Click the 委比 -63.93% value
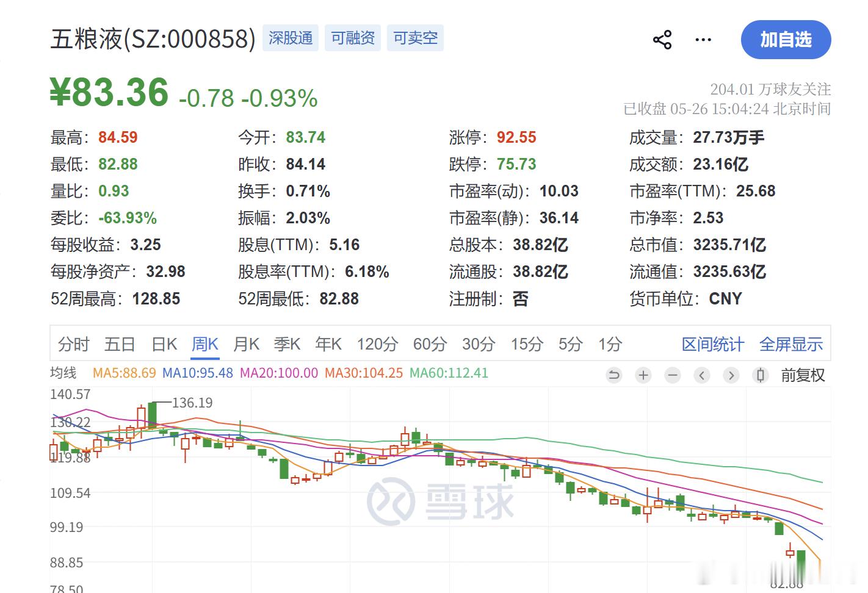 [128, 218]
